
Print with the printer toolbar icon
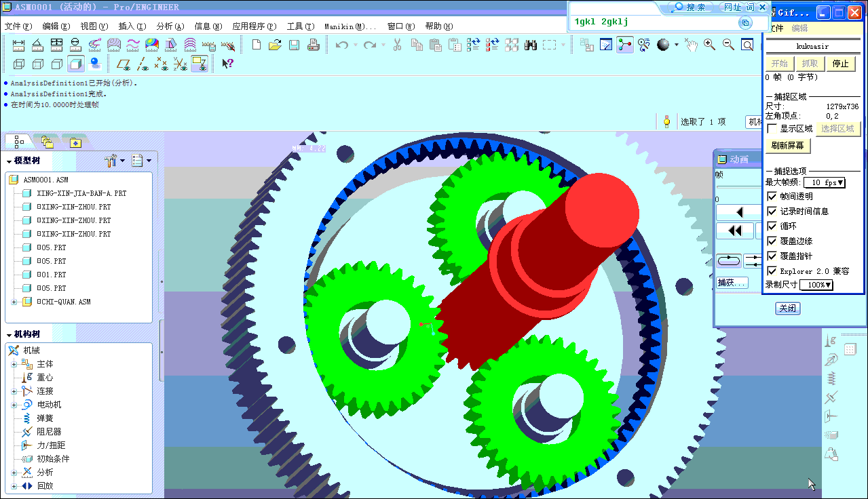click(x=313, y=45)
